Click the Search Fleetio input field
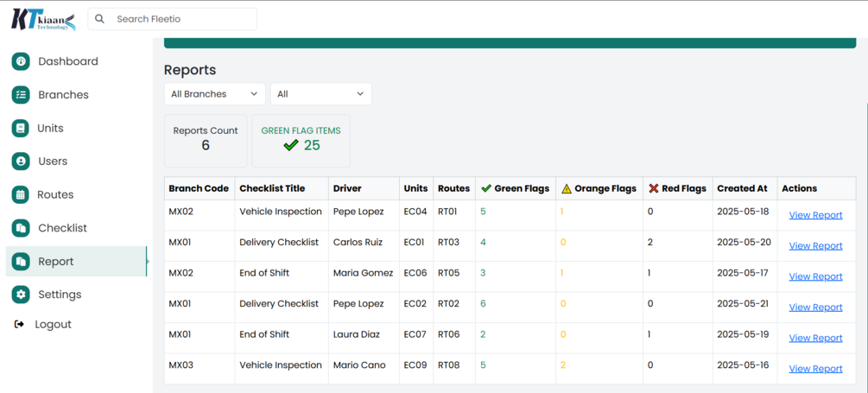Screen dimensions: 868x393 coord(181,19)
